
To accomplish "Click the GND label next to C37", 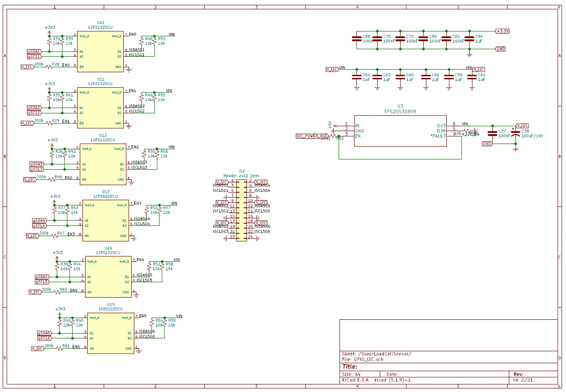I will (x=487, y=144).
